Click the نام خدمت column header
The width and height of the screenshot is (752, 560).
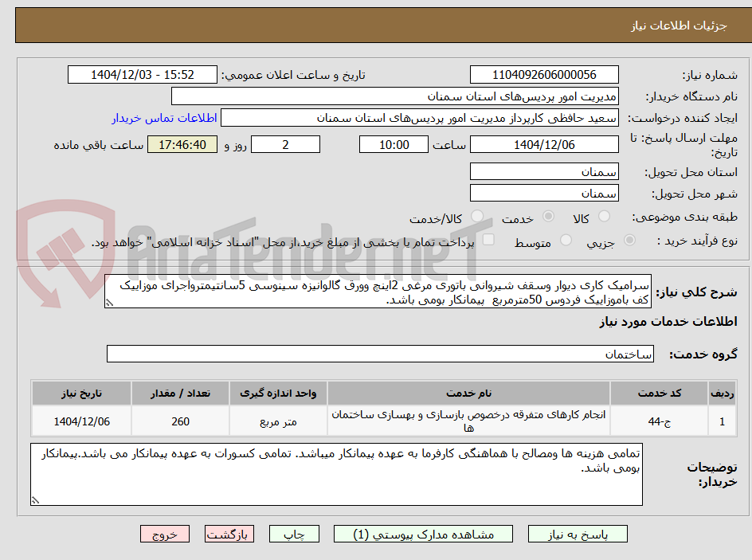coord(468,394)
